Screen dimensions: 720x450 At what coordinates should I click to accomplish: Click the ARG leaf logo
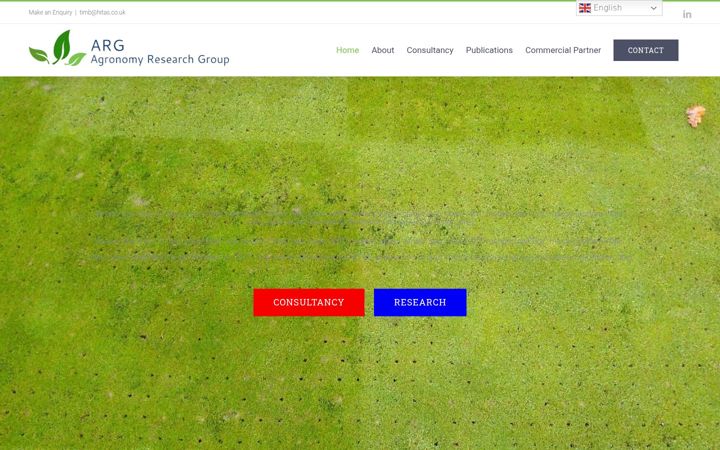pyautogui.click(x=57, y=48)
